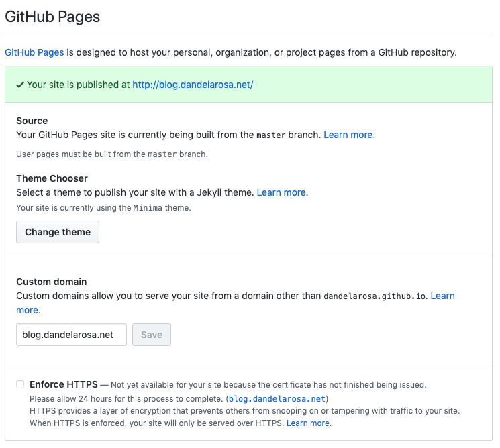Click the Save button for custom domain
This screenshot has height=448, width=500.
(152, 335)
